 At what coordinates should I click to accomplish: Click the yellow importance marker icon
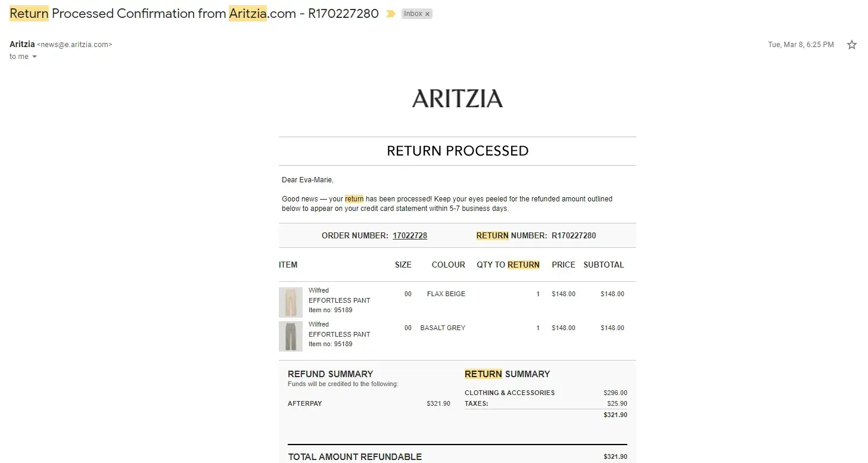[391, 14]
